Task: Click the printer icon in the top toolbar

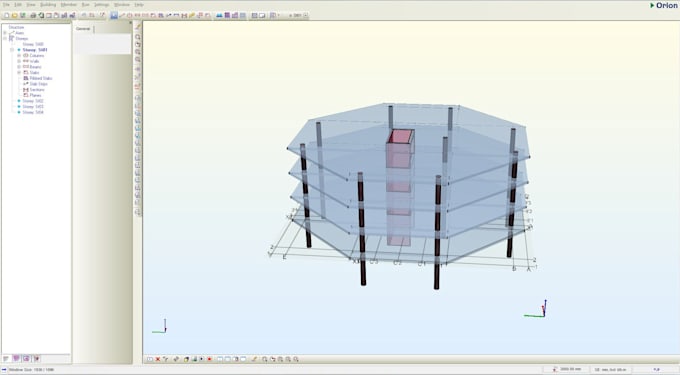Action: pos(33,15)
